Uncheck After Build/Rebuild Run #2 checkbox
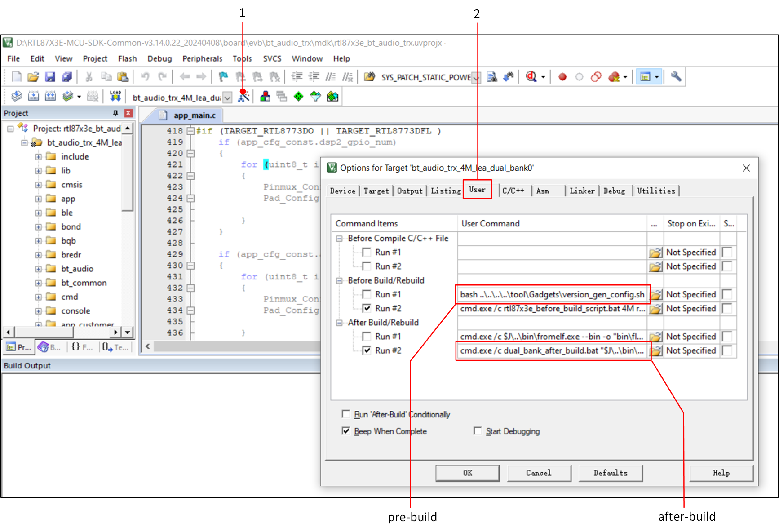The height and width of the screenshot is (532, 779). pos(367,350)
